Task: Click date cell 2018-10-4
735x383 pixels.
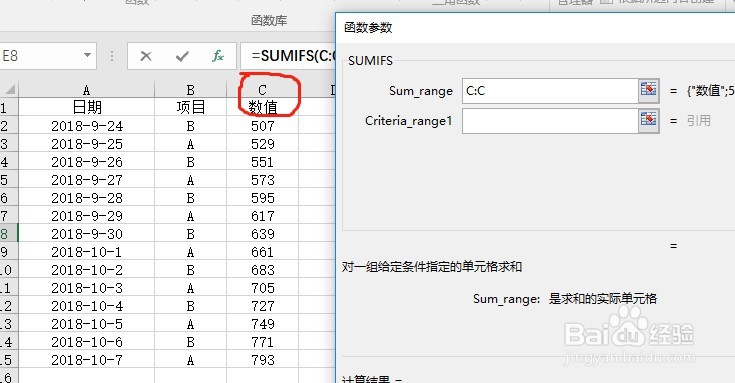Action: coord(86,306)
